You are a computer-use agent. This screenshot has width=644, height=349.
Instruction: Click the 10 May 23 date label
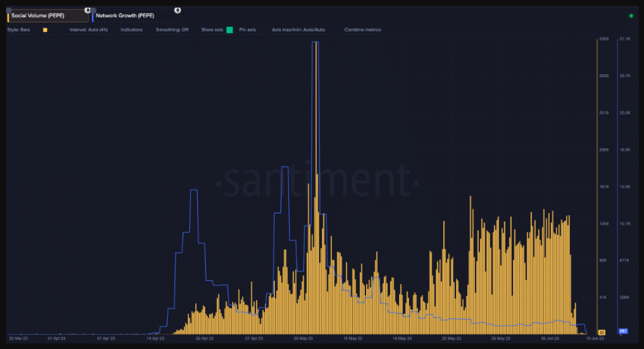point(353,339)
